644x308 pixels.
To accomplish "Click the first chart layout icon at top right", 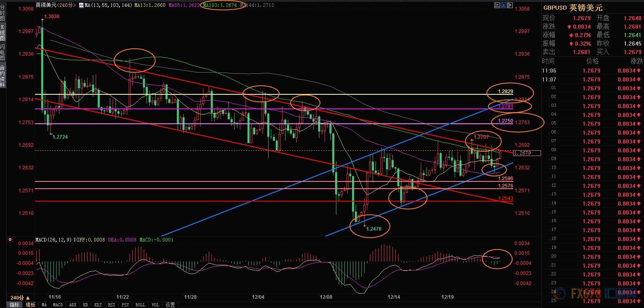I will pos(497,5).
